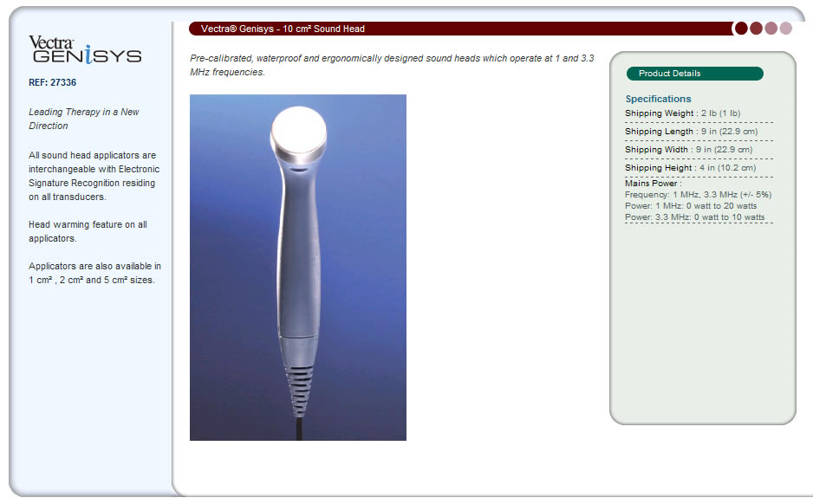Open the Product Details green button
Viewport: 813px width, 504px height.
(x=695, y=74)
